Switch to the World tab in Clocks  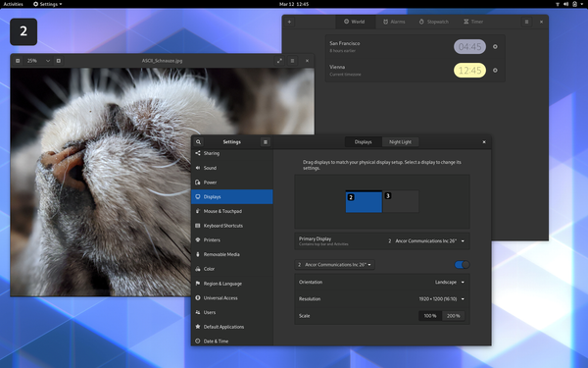355,22
